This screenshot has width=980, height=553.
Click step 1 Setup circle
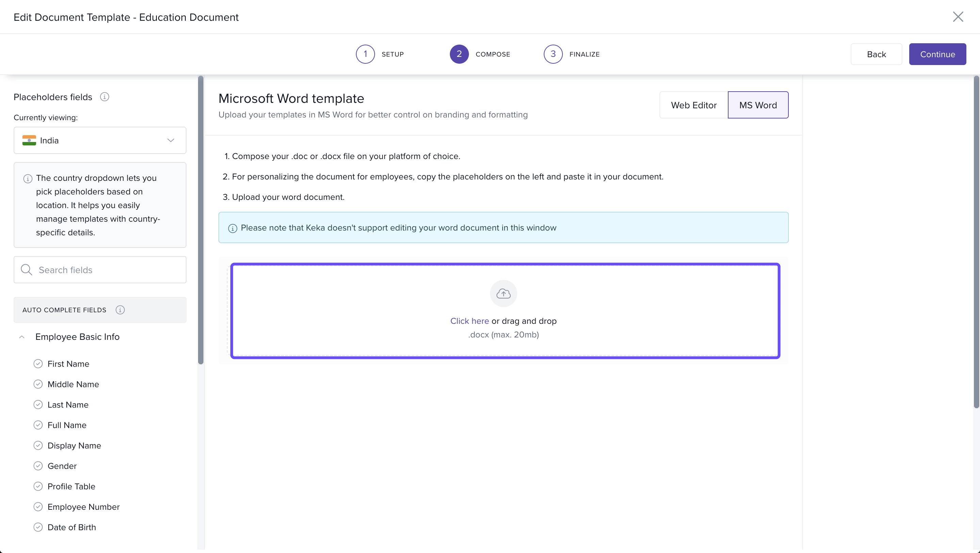(365, 54)
